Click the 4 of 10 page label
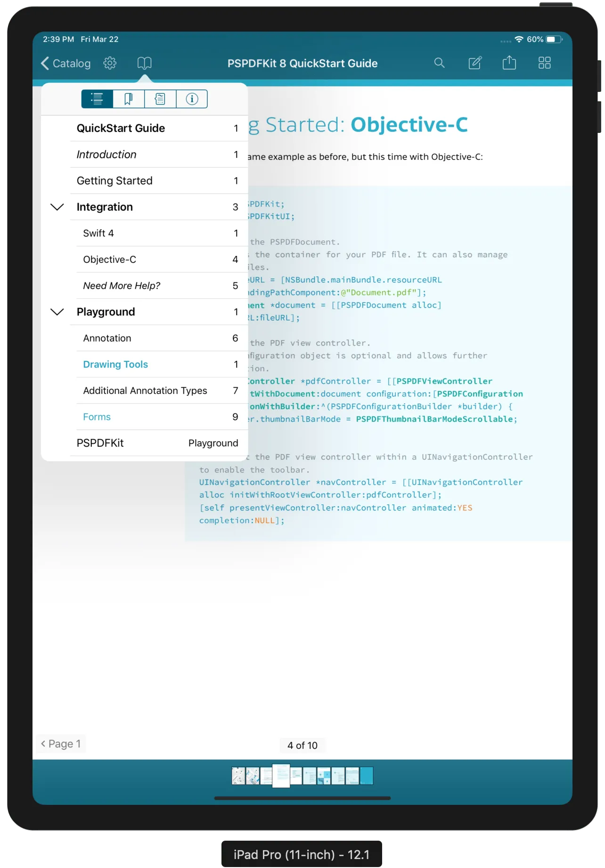605x868 pixels. [x=302, y=745]
